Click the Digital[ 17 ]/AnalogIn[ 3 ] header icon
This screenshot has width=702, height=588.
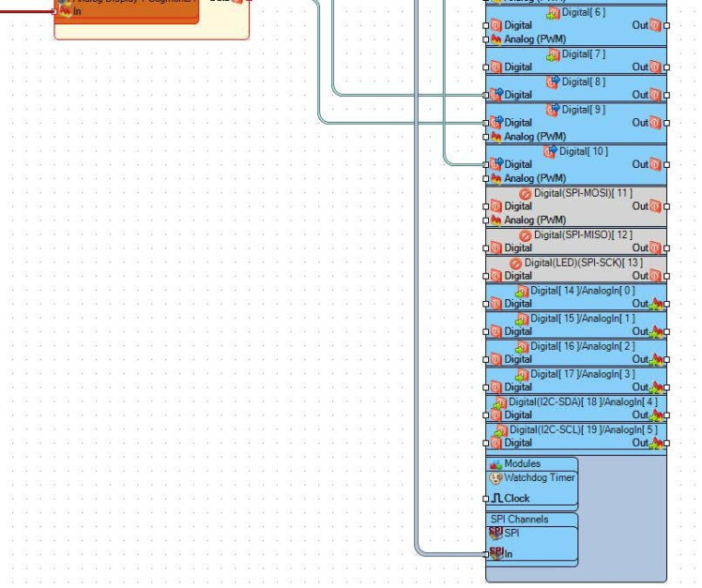(522, 375)
